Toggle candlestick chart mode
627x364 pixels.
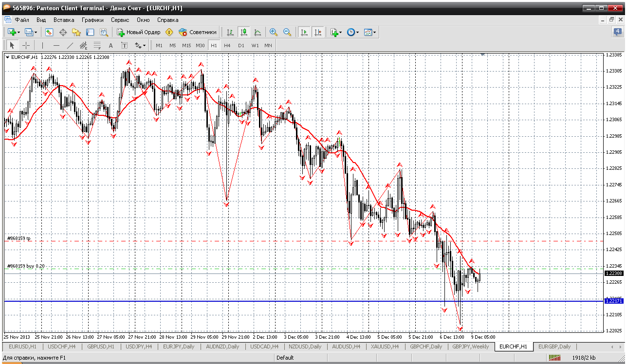pos(243,32)
